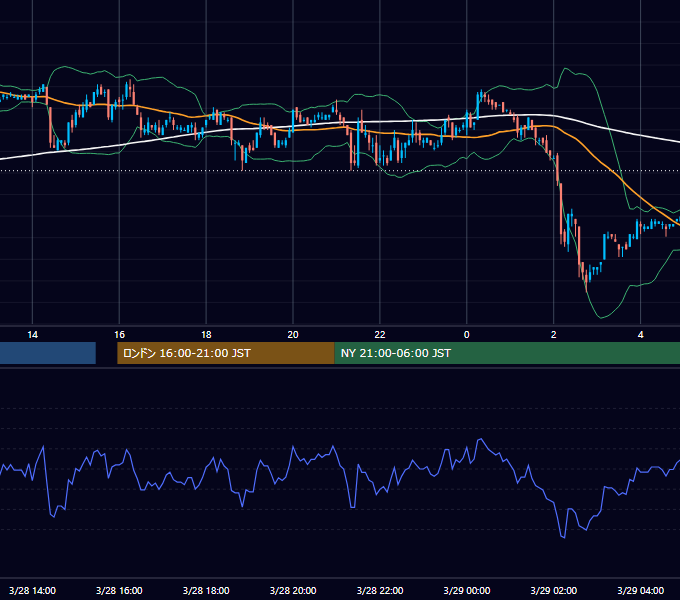Image resolution: width=680 pixels, height=600 pixels.
Task: Select the ロンドン 16:00-21:00 JST session bar
Action: (226, 353)
